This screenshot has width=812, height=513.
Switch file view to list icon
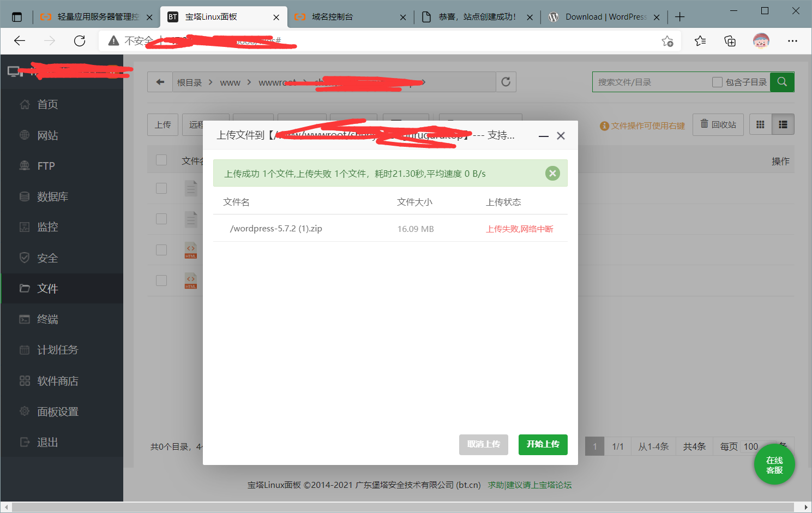783,124
